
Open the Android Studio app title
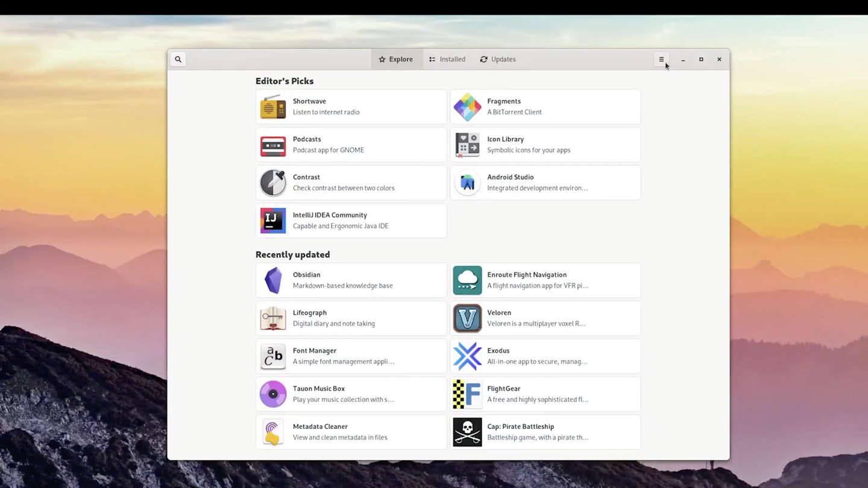[511, 177]
